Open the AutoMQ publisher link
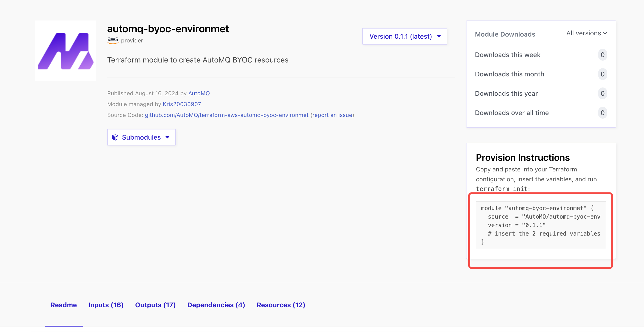The height and width of the screenshot is (332, 644). 199,93
